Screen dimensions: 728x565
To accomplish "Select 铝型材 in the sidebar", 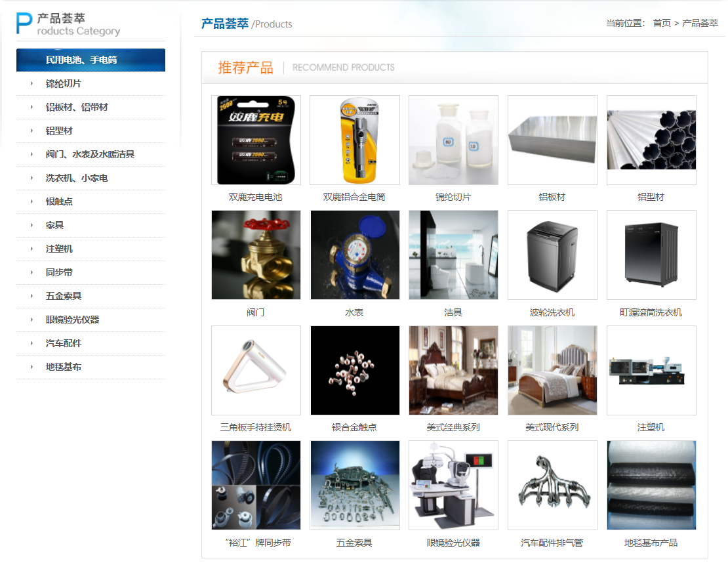I will pyautogui.click(x=59, y=131).
